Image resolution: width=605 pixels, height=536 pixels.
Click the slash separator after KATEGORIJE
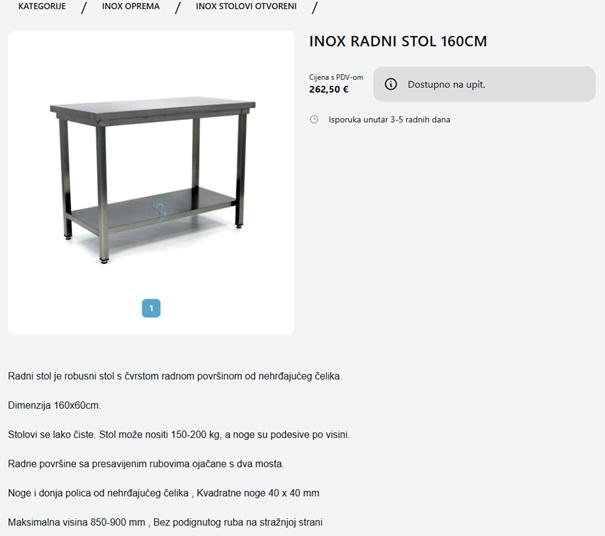click(x=84, y=7)
